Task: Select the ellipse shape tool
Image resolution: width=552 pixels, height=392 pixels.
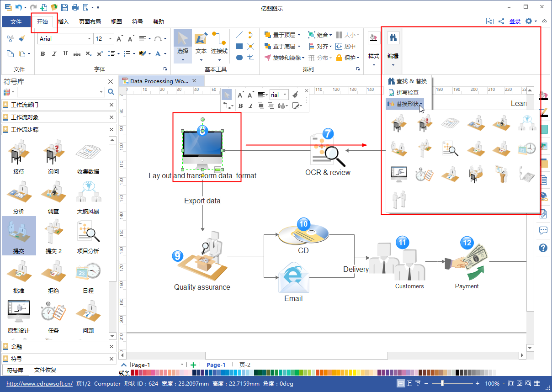Action: 239,58
